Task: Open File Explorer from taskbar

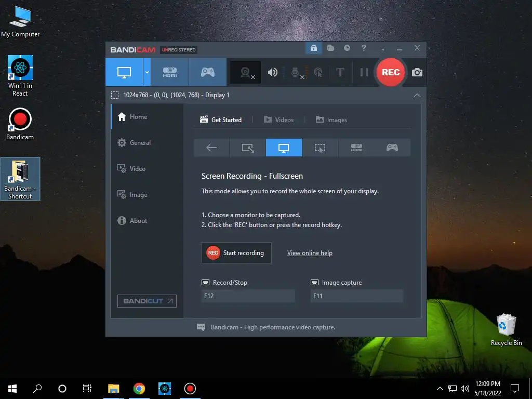Action: 114,389
